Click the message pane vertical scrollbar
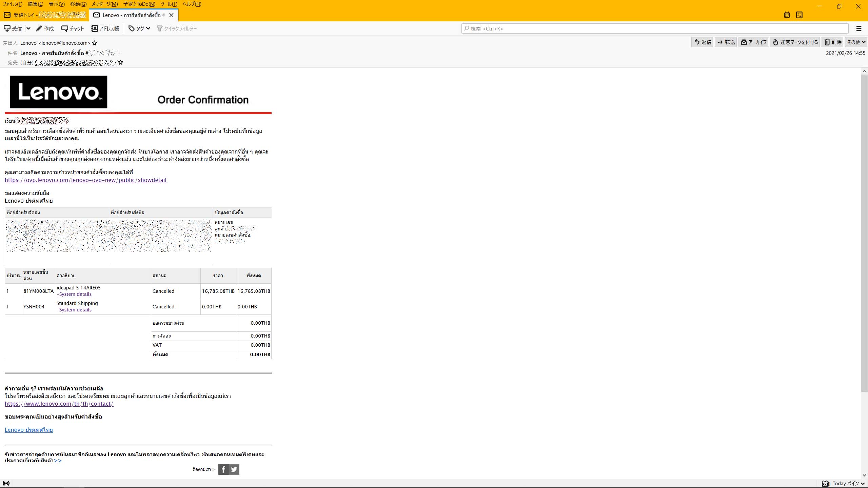 [x=864, y=233]
